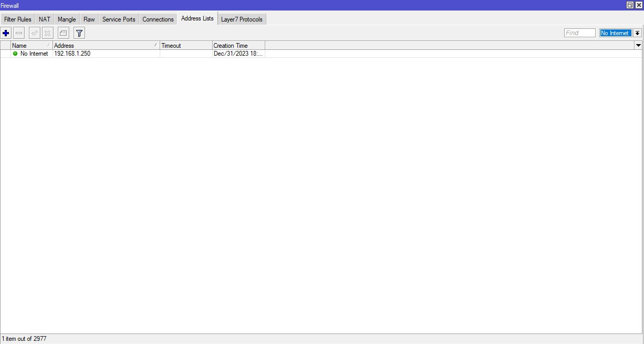
Task: Click green status dot of No Internet entry
Action: click(x=15, y=54)
